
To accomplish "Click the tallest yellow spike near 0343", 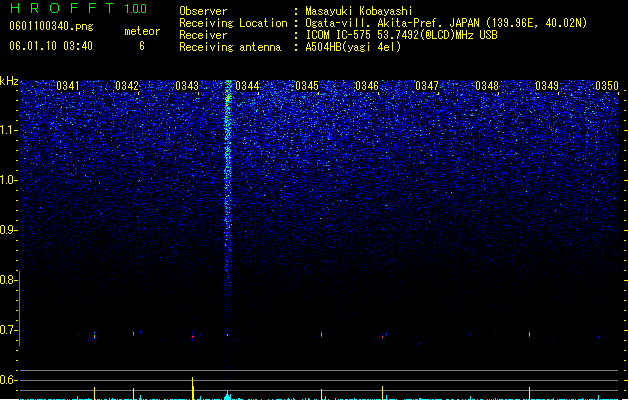I will coord(193,388).
